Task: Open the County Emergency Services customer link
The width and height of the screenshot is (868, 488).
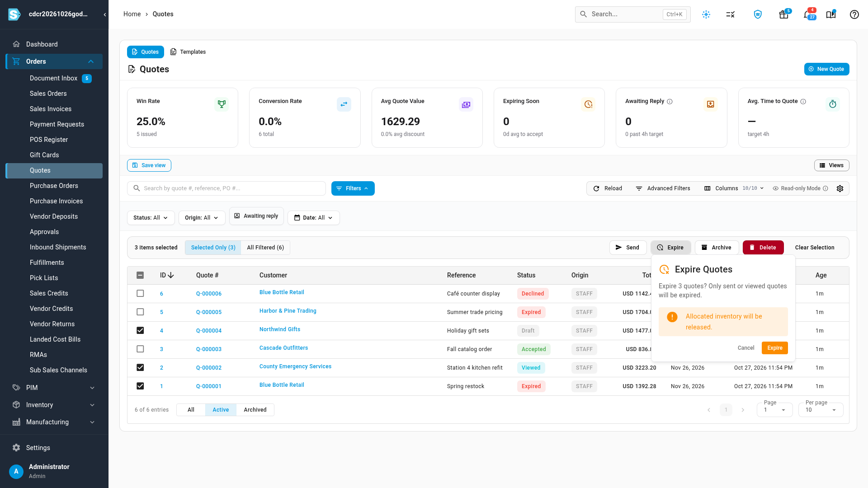Action: (x=295, y=366)
